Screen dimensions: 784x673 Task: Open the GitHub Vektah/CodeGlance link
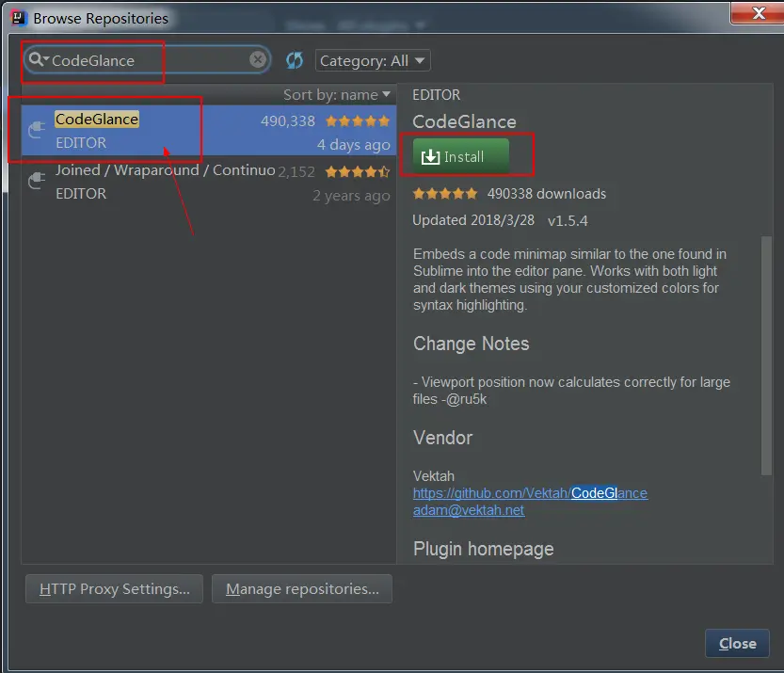click(x=530, y=493)
